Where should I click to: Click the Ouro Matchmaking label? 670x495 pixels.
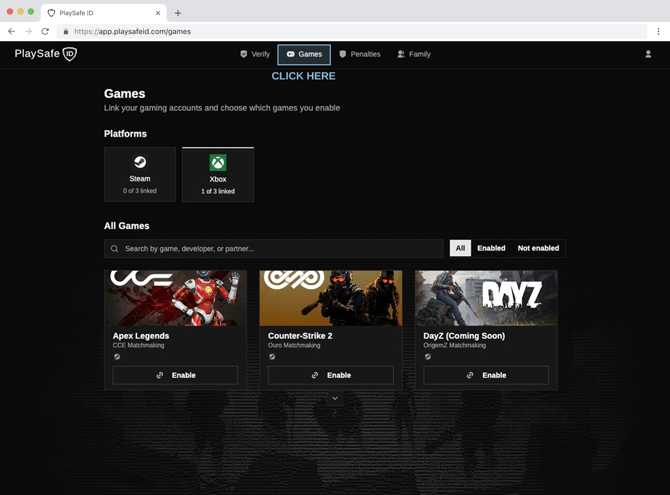(294, 345)
